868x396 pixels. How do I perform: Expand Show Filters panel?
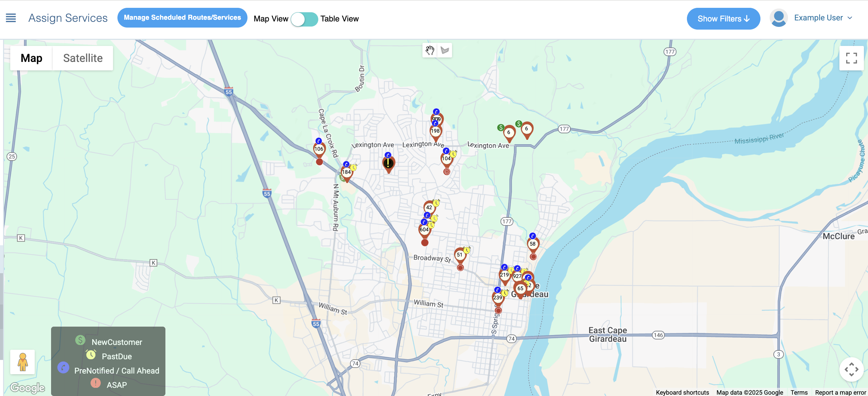pos(723,19)
